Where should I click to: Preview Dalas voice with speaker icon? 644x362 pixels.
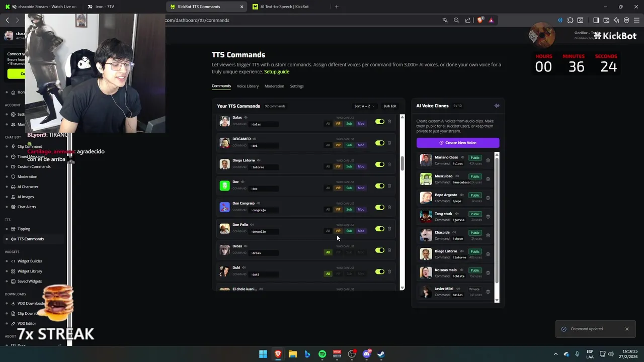click(x=246, y=118)
